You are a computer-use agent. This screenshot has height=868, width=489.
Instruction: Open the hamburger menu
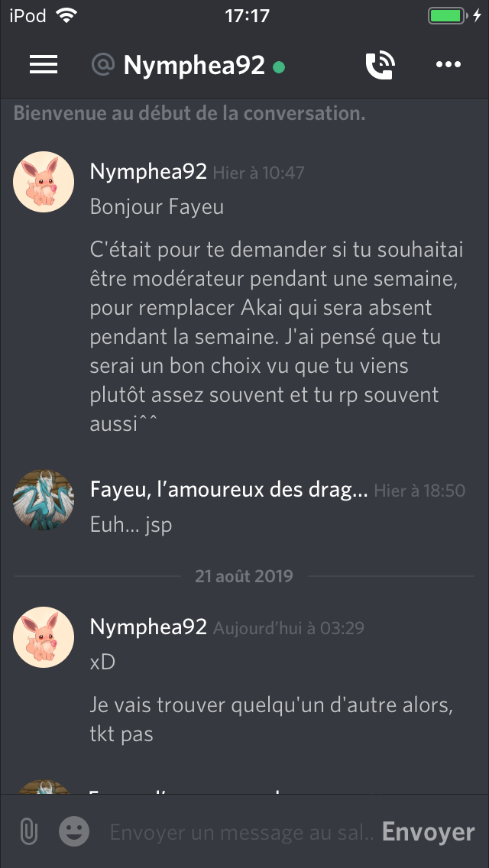tap(44, 65)
